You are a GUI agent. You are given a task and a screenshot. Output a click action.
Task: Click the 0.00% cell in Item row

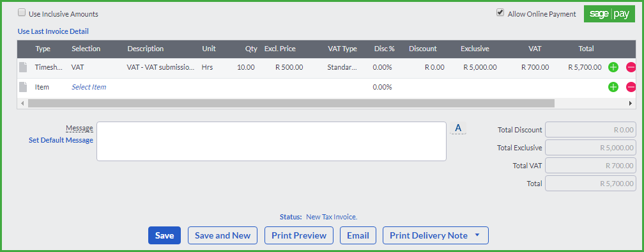pos(382,87)
